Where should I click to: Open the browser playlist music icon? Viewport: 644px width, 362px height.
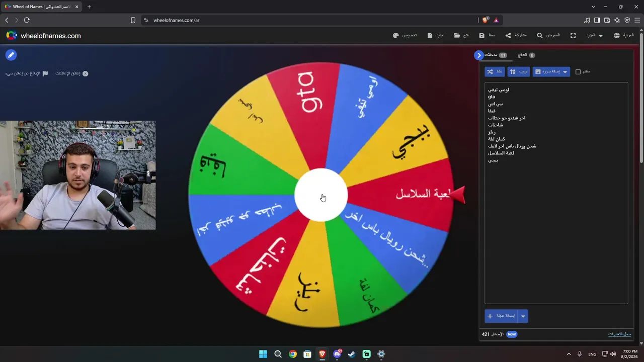click(587, 20)
